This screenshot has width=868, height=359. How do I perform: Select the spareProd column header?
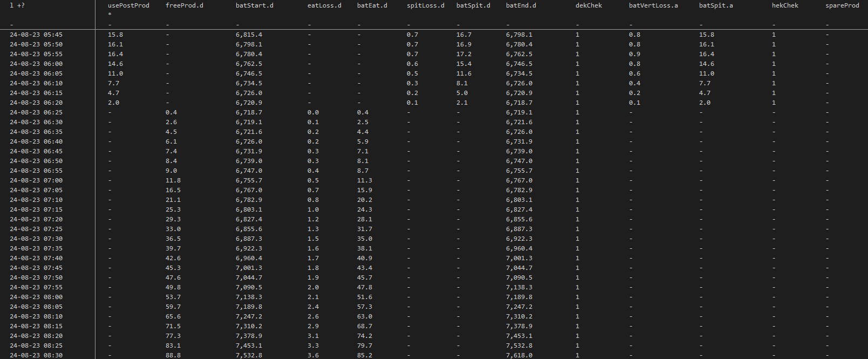pyautogui.click(x=842, y=5)
